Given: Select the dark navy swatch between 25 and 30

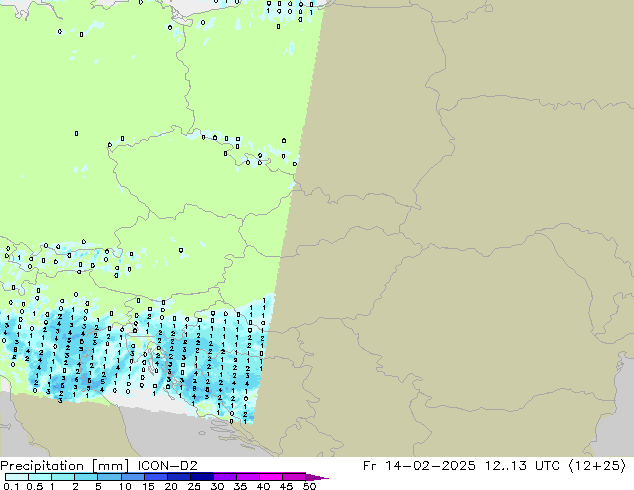Looking at the screenshot, I should (x=201, y=477).
